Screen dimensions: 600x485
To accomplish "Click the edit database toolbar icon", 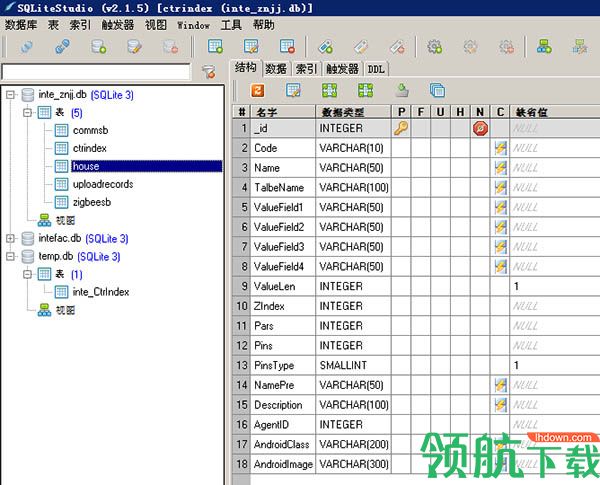I will 134,47.
